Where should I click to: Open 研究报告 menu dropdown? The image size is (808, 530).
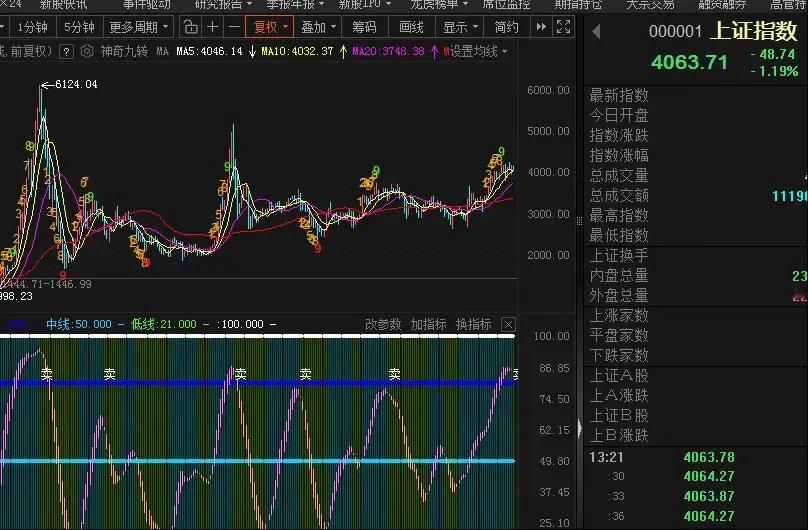coord(223,5)
